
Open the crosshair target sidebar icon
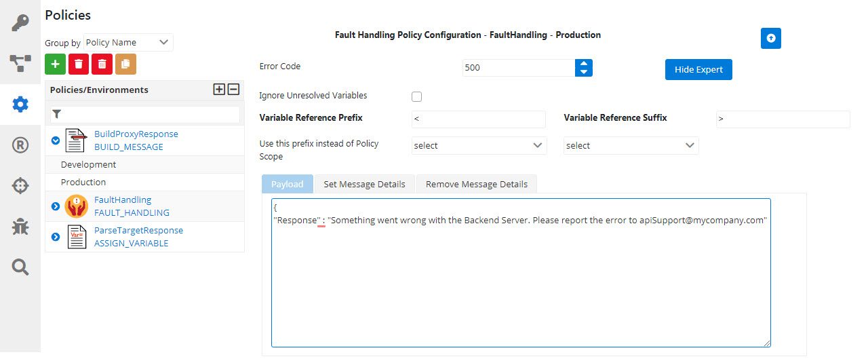click(20, 186)
